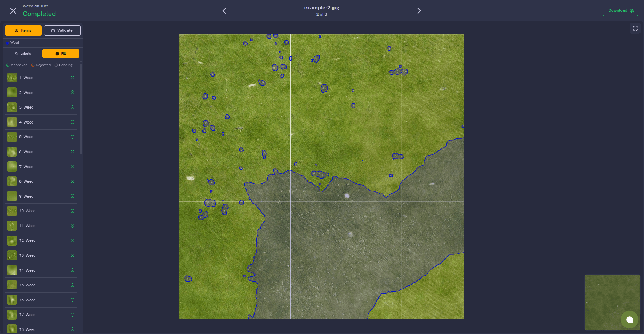644x334 pixels.
Task: Select the '16. Weed' list row label
Action: pyautogui.click(x=27, y=300)
